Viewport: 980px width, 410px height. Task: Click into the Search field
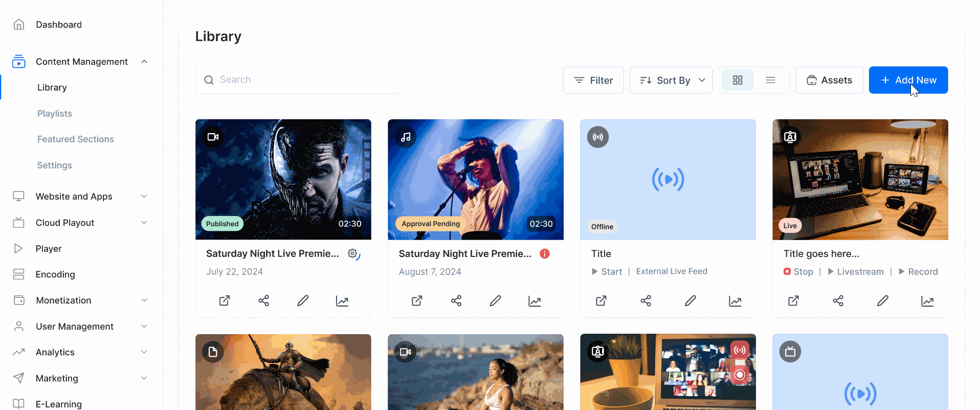pos(297,80)
